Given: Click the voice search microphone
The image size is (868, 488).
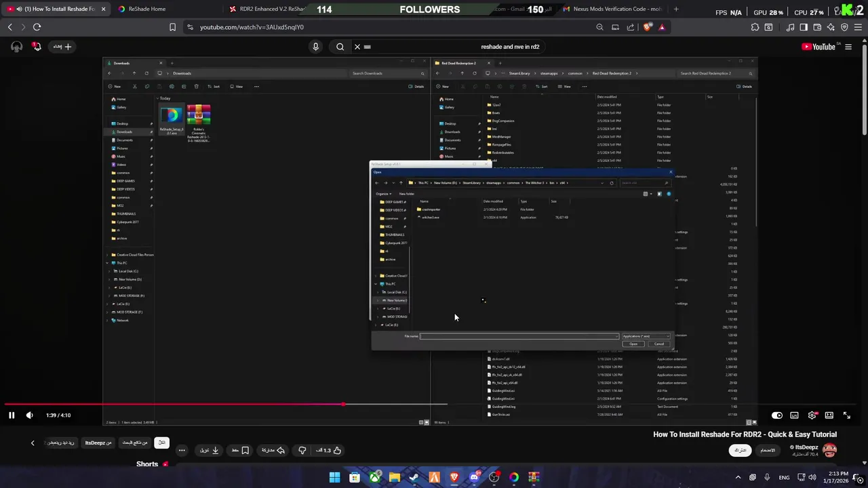Looking at the screenshot, I should pos(315,47).
